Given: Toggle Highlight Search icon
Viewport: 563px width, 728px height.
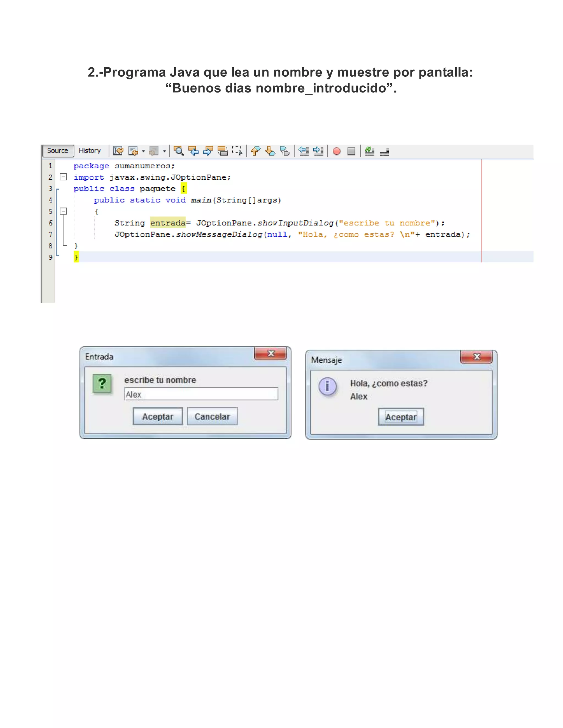Looking at the screenshot, I should 222,151.
